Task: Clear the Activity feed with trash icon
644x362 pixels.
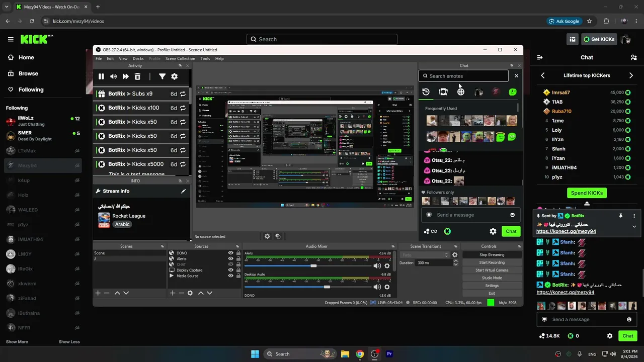Action: [137, 76]
